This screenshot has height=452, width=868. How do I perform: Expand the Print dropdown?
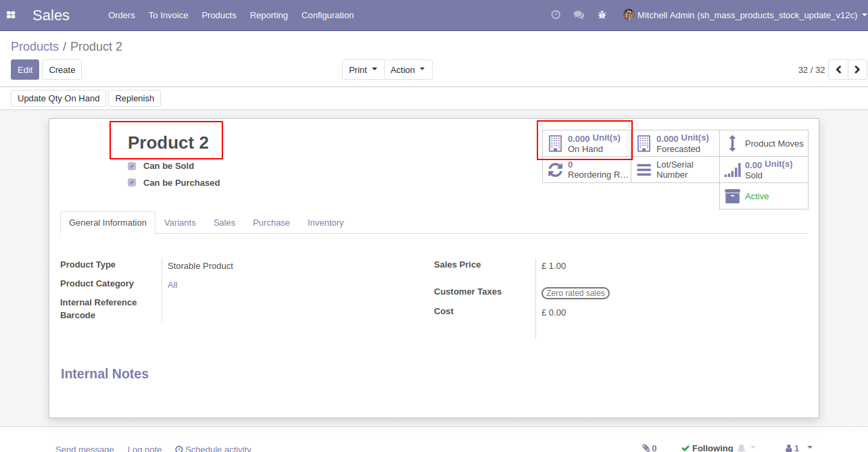coord(363,70)
